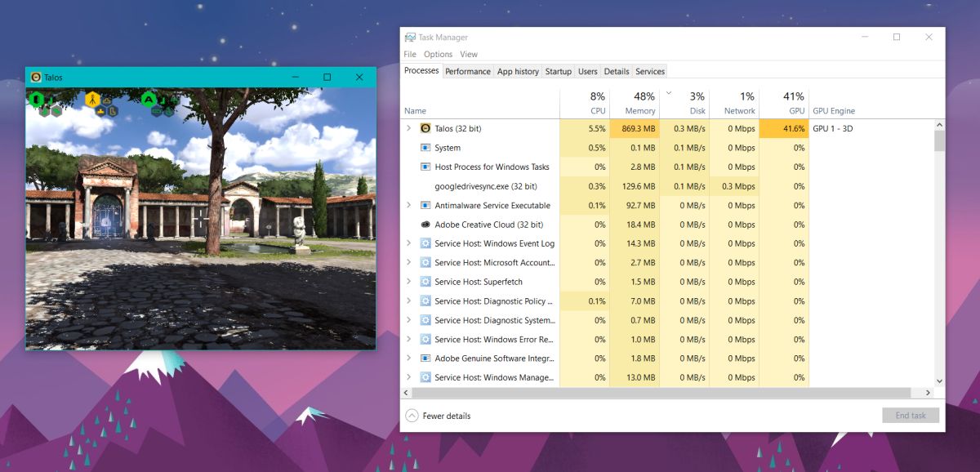Collapse view with the Fewer details arrow
This screenshot has width=980, height=472.
412,416
